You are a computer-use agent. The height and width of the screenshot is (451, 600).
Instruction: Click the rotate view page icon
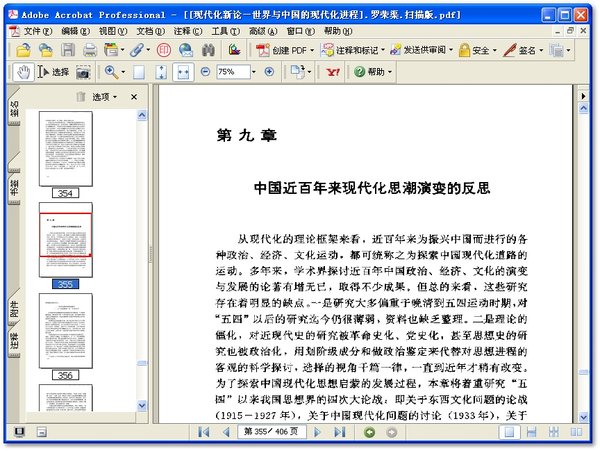[x=297, y=72]
